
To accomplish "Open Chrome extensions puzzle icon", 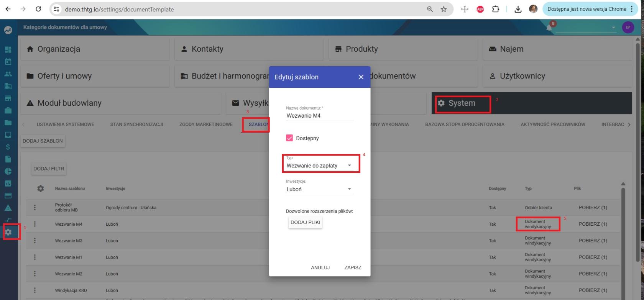I will 495,9.
